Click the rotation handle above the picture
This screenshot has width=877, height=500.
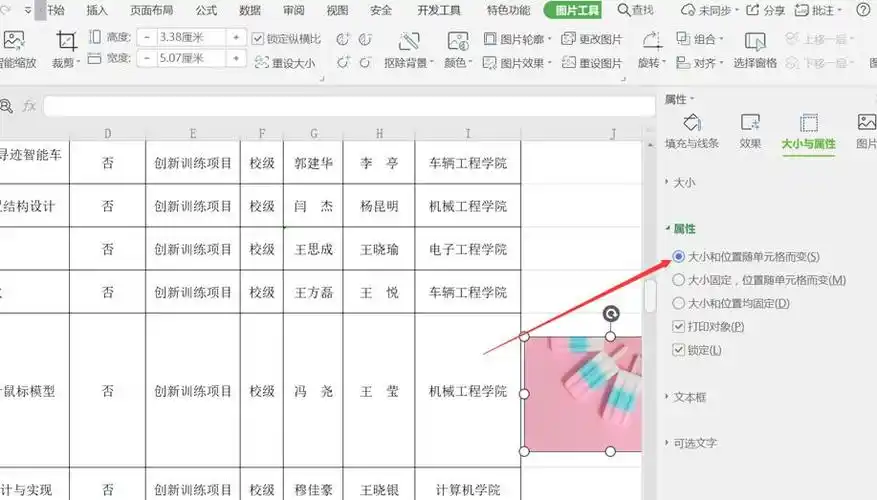point(611,313)
